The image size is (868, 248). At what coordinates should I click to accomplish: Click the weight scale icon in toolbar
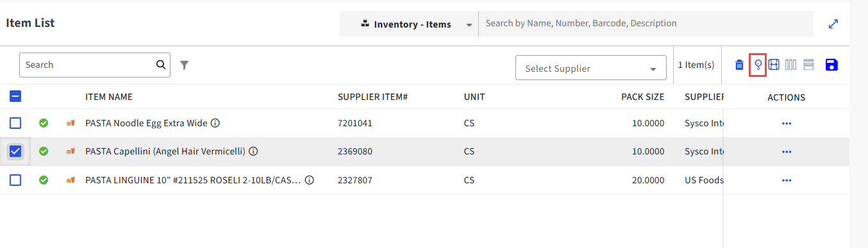[758, 65]
